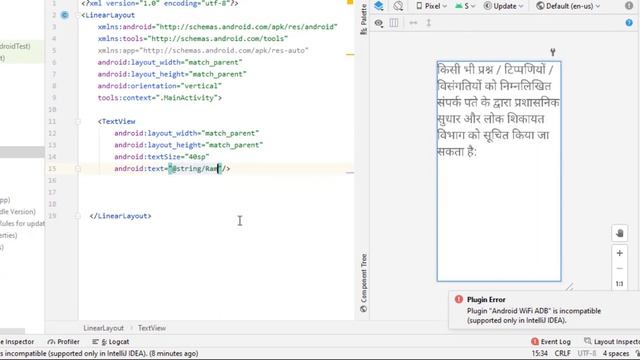640x360 pixels.
Task: Click the yellow warning stripe in editor margin
Action: pos(350,54)
